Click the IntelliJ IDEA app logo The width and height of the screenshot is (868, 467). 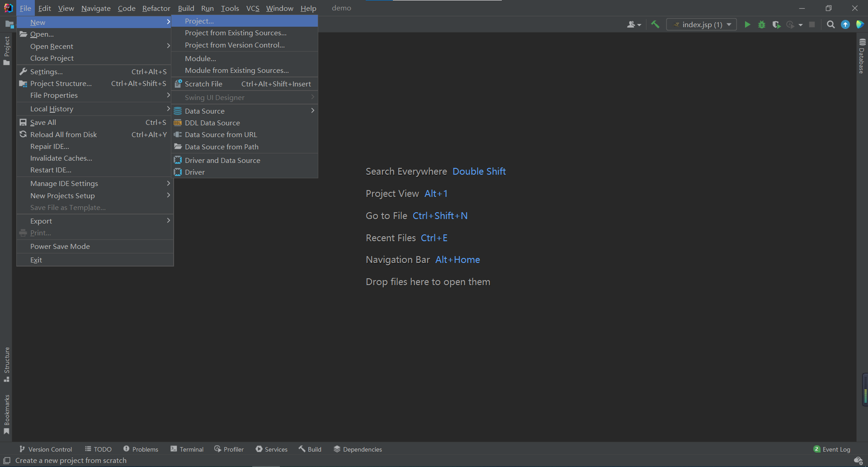pos(8,8)
